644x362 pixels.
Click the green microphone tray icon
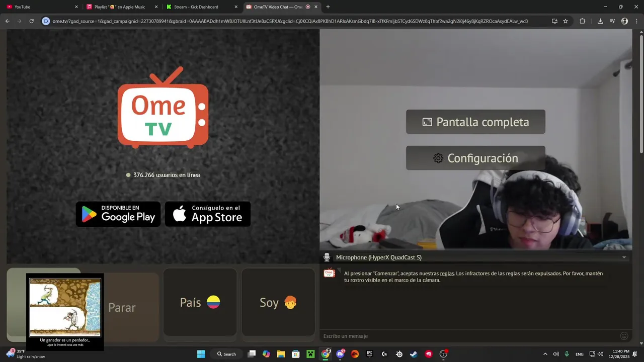(567, 354)
